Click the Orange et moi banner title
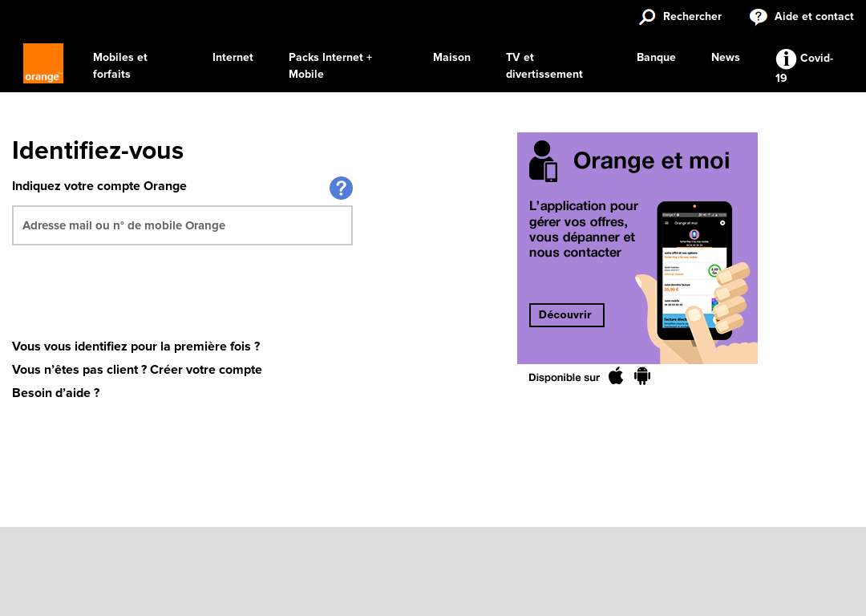The height and width of the screenshot is (616, 866). [x=652, y=160]
